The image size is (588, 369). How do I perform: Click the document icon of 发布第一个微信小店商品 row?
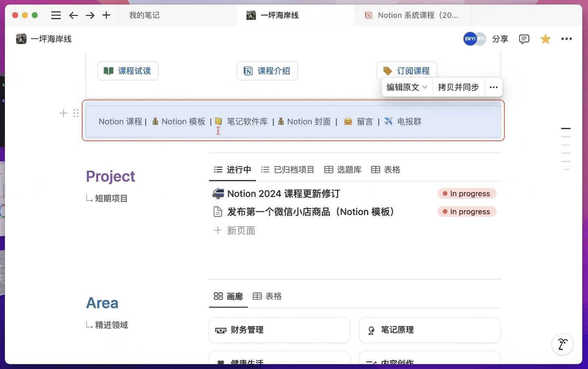pos(218,212)
